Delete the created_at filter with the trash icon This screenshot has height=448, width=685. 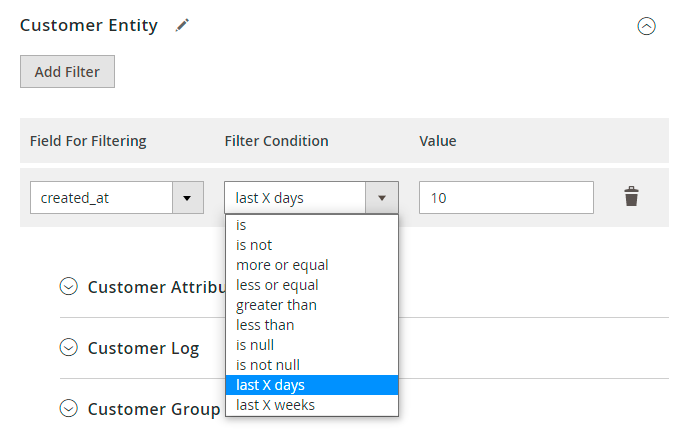click(x=631, y=196)
